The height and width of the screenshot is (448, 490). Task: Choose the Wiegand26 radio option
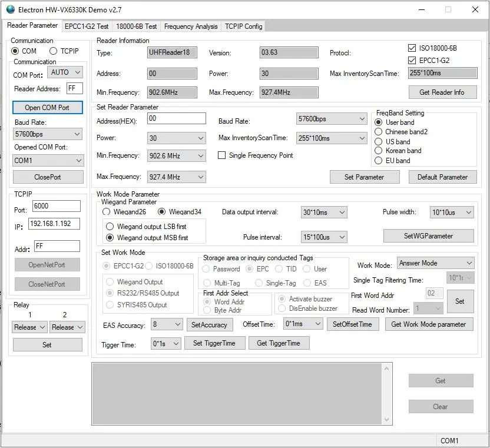coord(107,212)
